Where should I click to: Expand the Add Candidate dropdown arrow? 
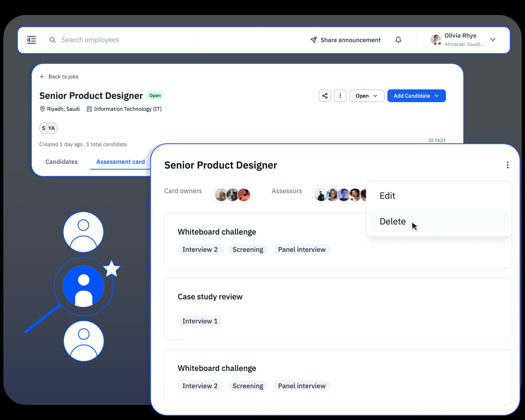[437, 96]
